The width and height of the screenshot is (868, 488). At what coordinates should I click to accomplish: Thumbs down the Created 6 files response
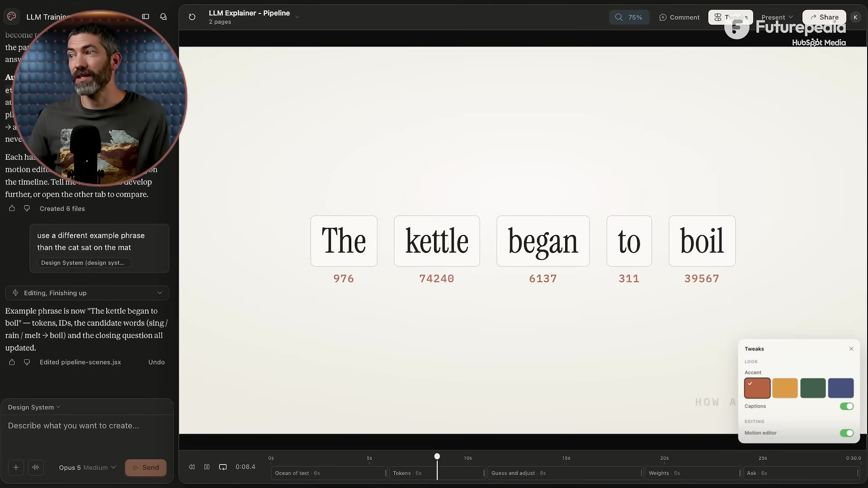pos(27,208)
